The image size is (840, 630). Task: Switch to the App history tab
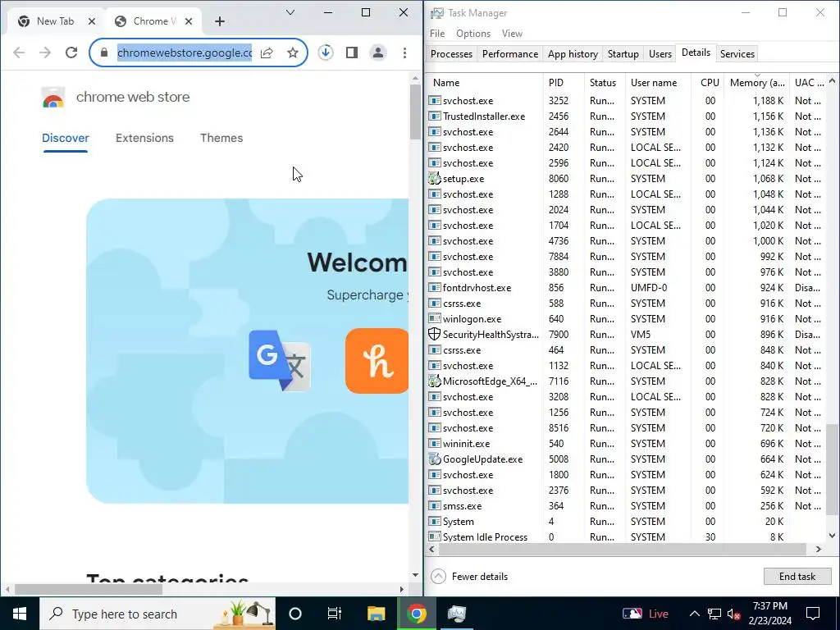(573, 54)
